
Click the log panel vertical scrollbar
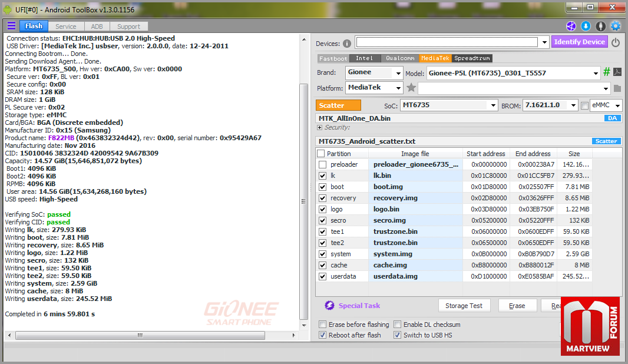303,177
